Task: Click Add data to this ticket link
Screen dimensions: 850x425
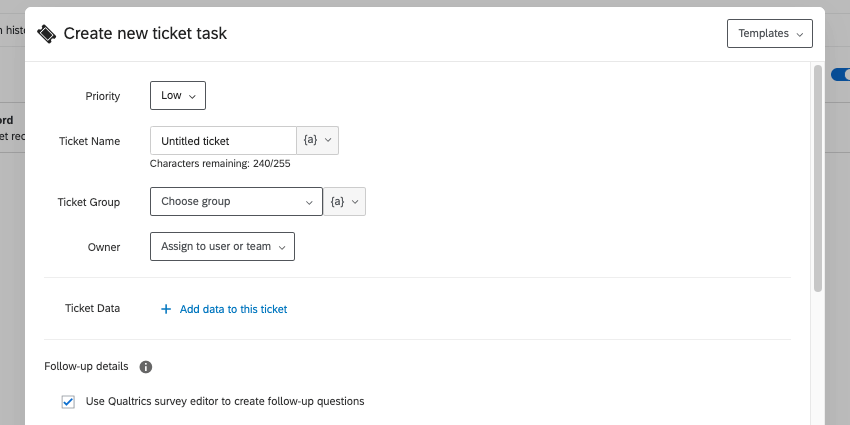Action: click(x=233, y=309)
